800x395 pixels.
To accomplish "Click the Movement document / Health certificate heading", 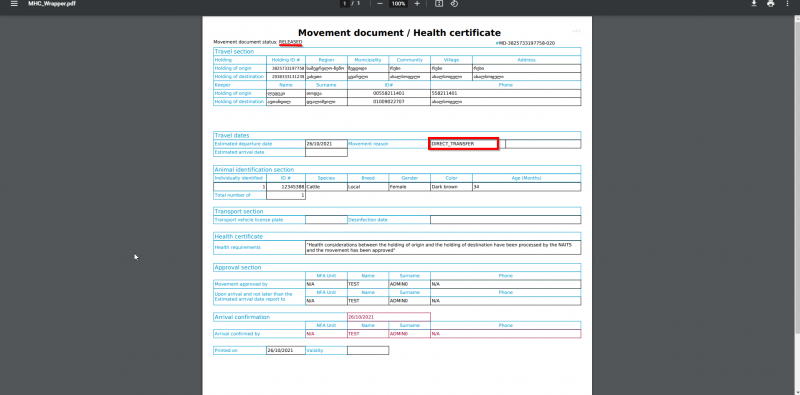I will pos(399,33).
